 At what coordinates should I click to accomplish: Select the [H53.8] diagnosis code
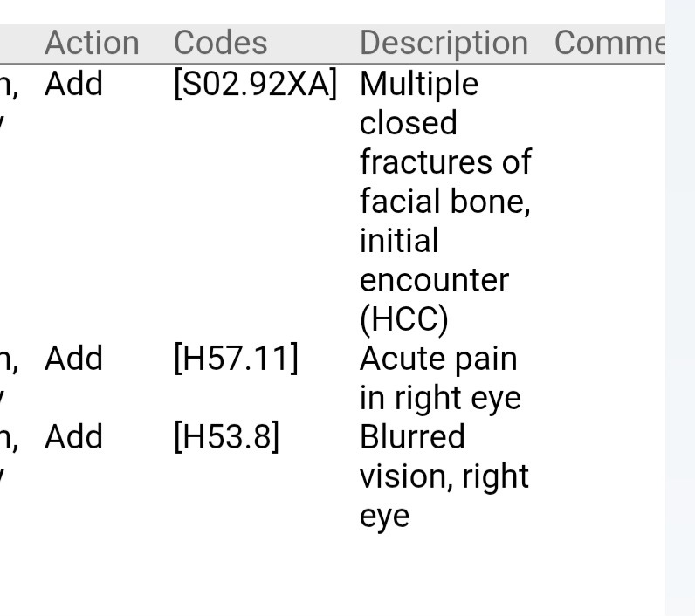click(x=226, y=437)
